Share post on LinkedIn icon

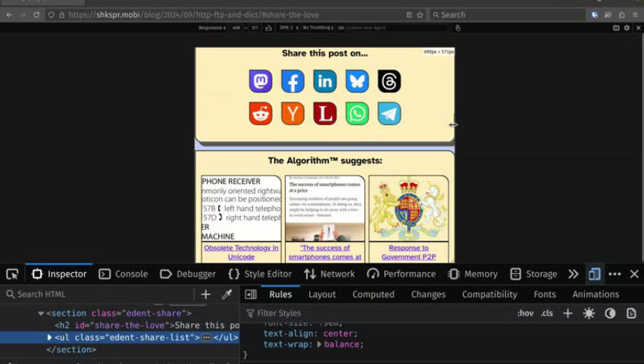click(x=325, y=81)
